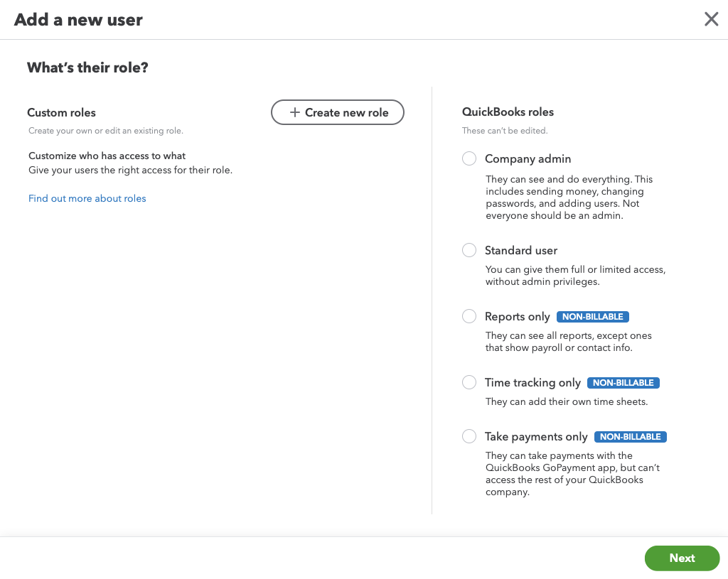The height and width of the screenshot is (579, 728).
Task: Click the Company admin label text
Action: tap(528, 158)
